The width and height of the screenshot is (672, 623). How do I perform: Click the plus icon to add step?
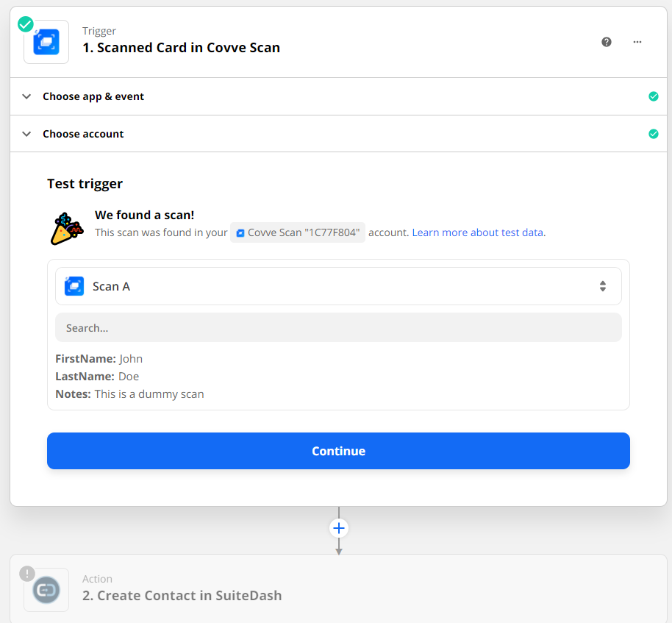[339, 528]
